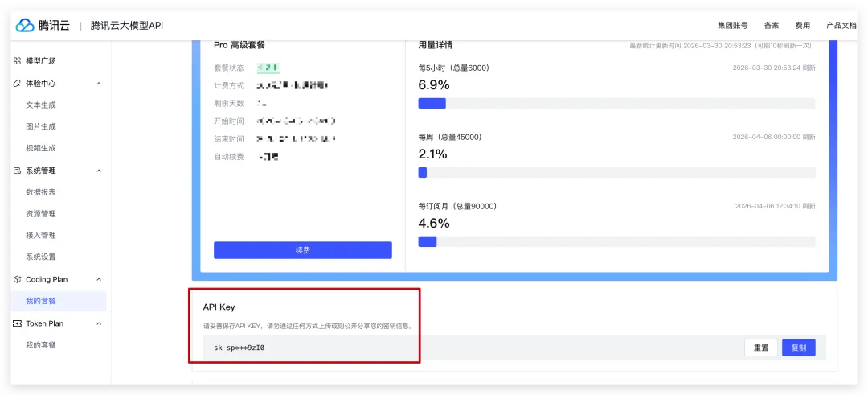Click the 续费 renew button
Viewport: 868px width, 395px height.
pyautogui.click(x=303, y=250)
